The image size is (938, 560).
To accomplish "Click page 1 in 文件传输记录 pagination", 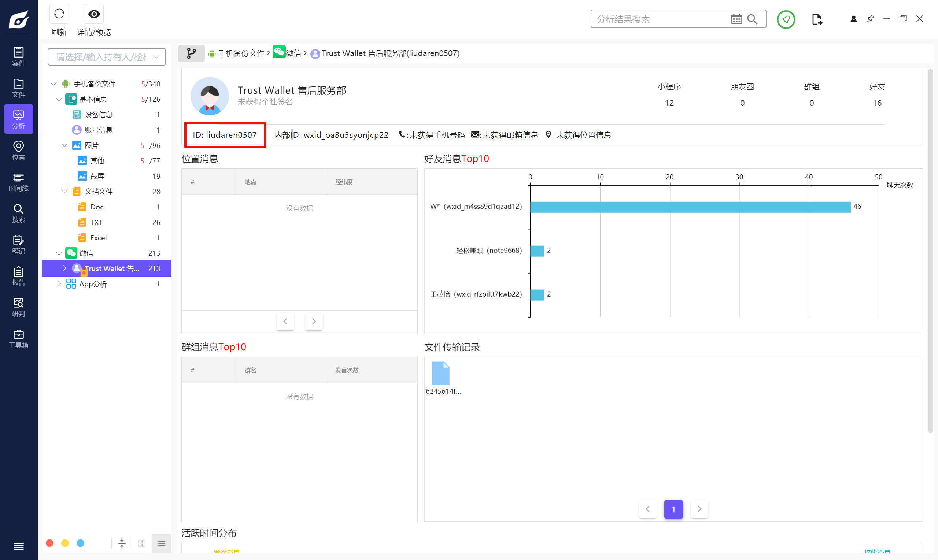I will [673, 509].
